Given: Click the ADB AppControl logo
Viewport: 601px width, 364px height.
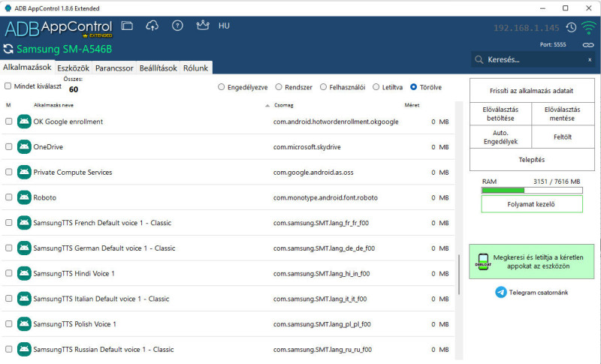Looking at the screenshot, I should tap(59, 29).
